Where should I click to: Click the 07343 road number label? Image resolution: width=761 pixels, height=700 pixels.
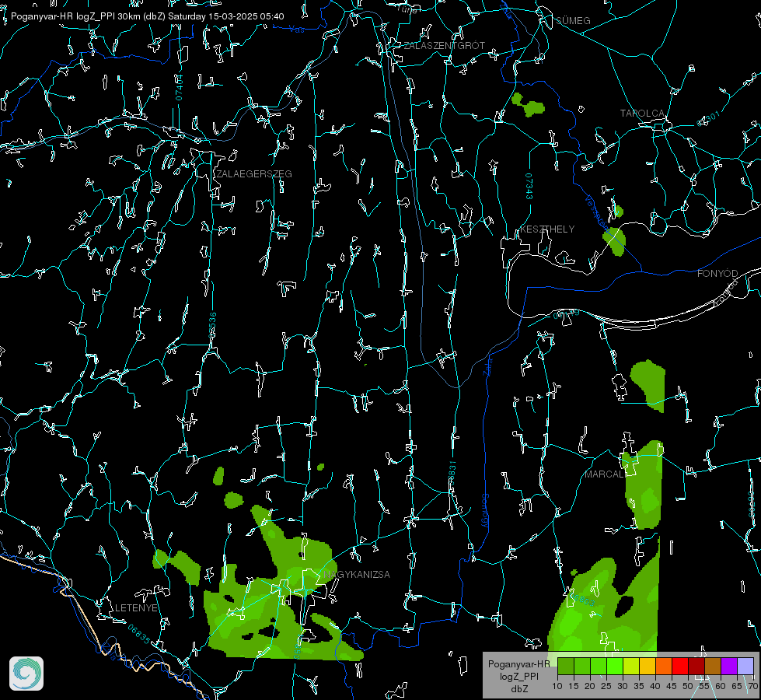[529, 186]
